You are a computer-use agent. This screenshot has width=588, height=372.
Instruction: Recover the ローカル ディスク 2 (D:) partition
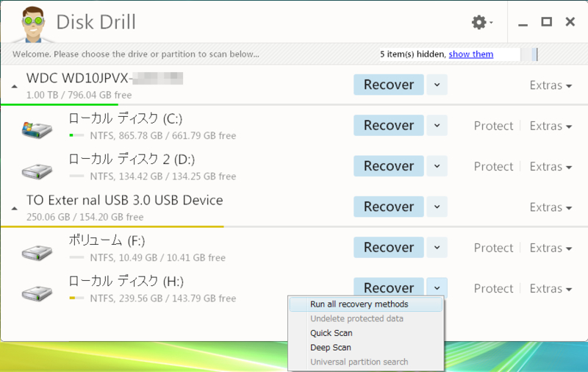tap(389, 165)
